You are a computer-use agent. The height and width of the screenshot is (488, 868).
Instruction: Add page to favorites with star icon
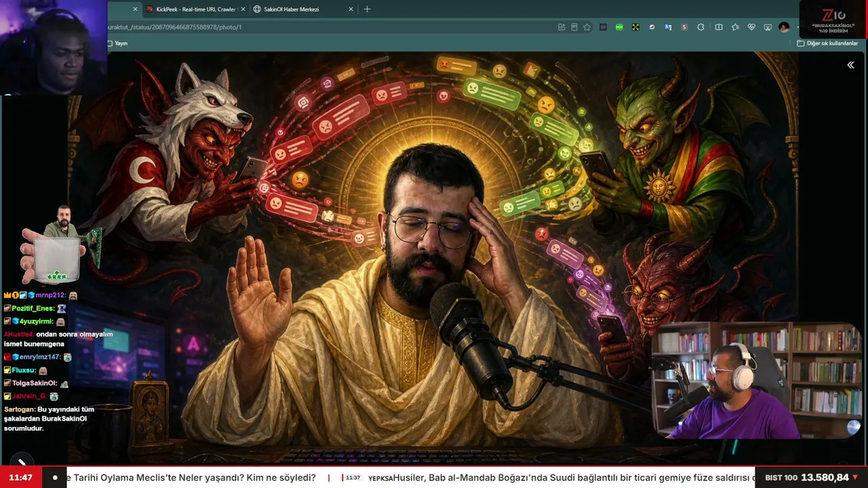pyautogui.click(x=587, y=27)
